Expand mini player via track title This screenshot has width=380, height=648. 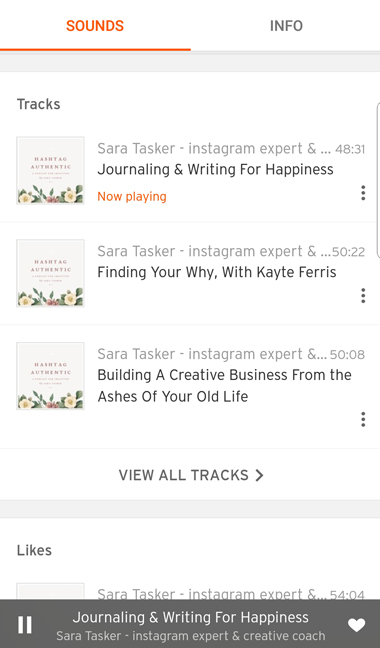click(x=190, y=617)
